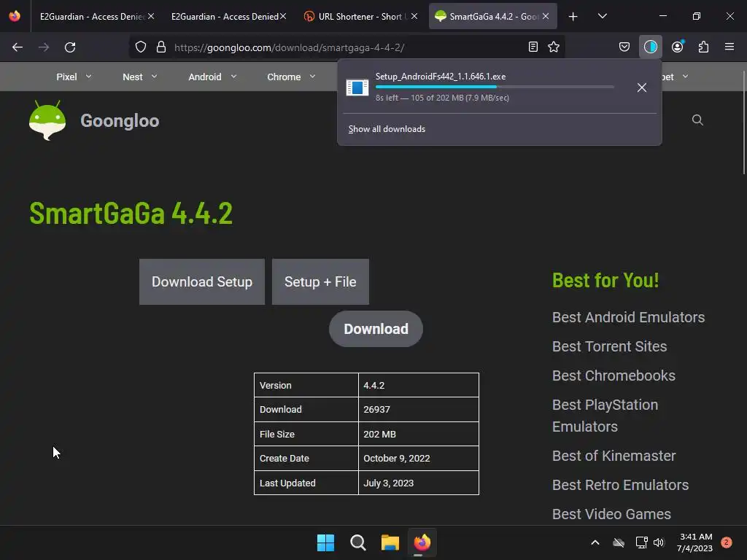The height and width of the screenshot is (560, 747).
Task: Close the URL Shortener tab
Action: point(414,16)
